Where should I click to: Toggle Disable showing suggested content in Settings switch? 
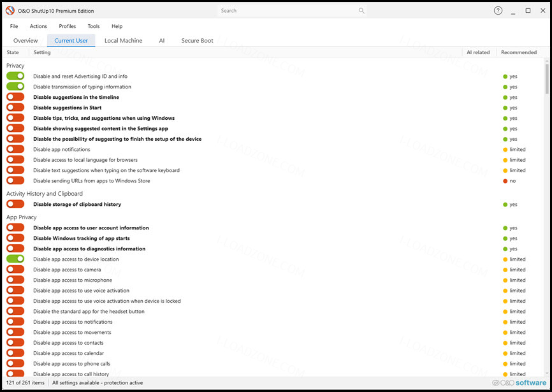pos(15,129)
